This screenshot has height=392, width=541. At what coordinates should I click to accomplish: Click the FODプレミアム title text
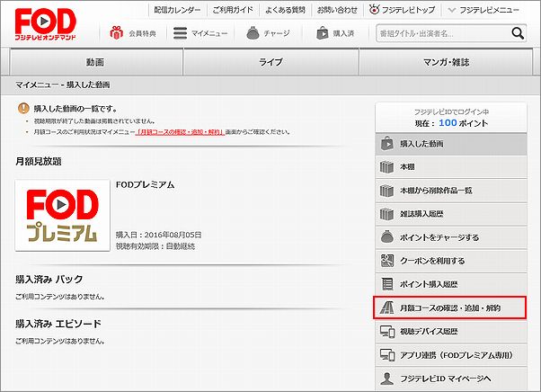tap(146, 184)
